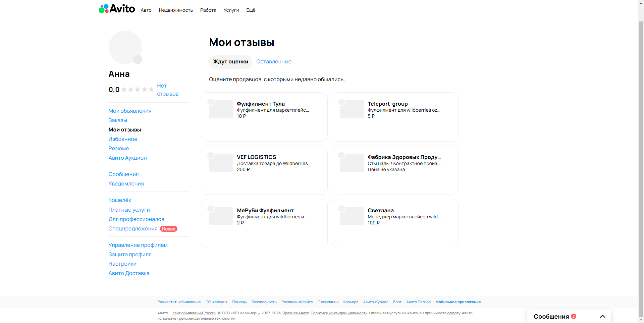
Task: Open Объявления footer link
Action: click(216, 302)
